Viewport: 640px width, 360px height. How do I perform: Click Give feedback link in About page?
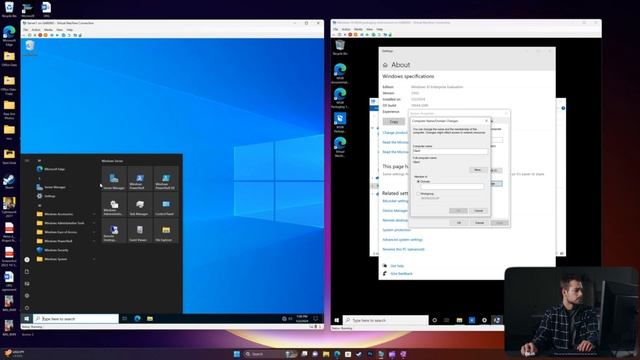coord(402,273)
